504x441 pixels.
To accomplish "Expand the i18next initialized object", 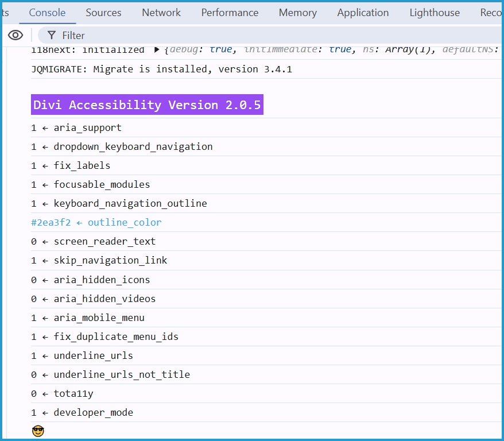I will coord(157,50).
